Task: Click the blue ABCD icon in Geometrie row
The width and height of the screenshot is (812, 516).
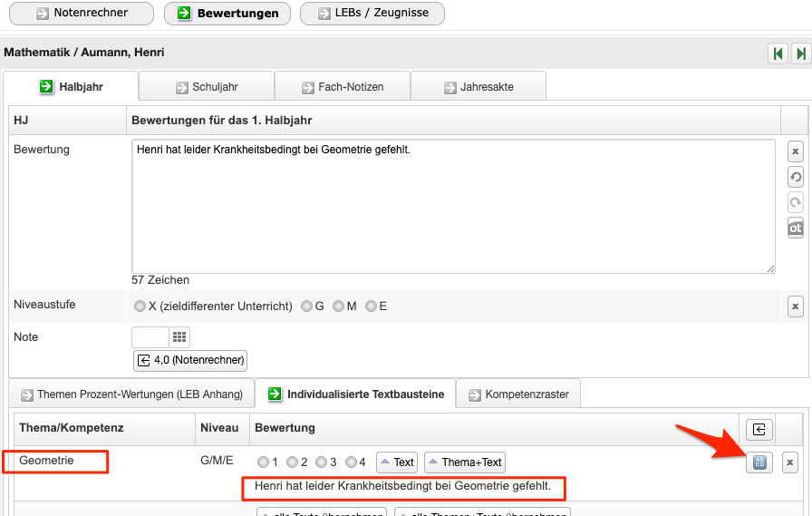Action: click(x=759, y=462)
